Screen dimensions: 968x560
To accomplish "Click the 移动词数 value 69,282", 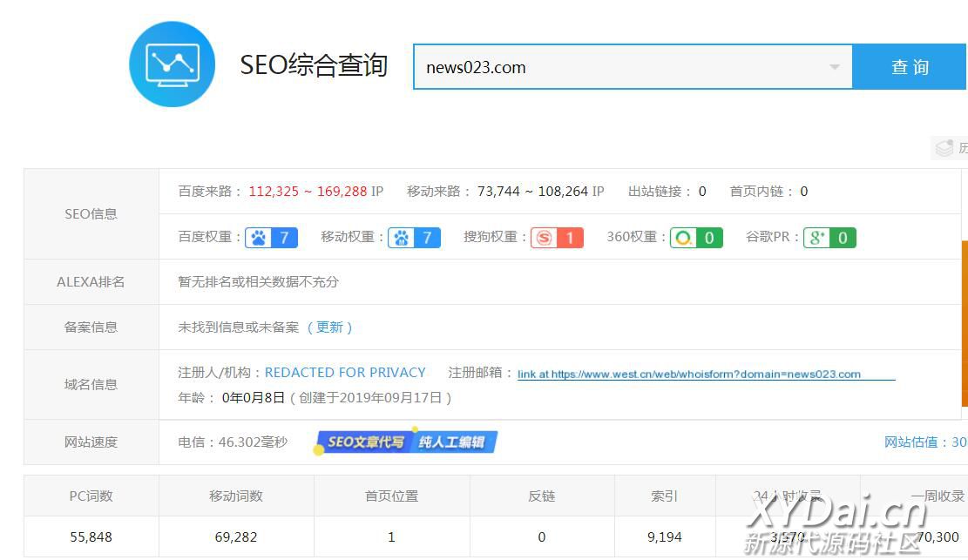I will (x=236, y=537).
